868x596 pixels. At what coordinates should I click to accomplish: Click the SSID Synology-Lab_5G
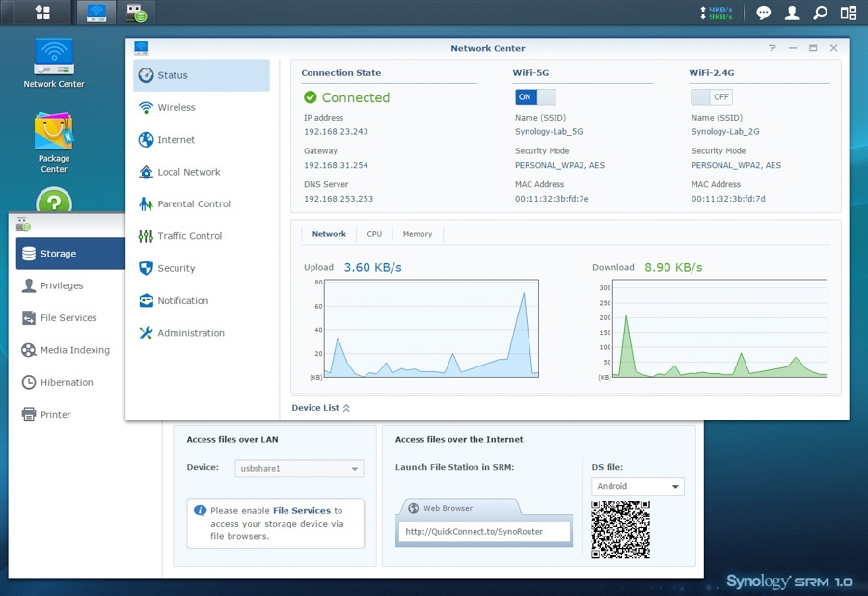pos(549,132)
